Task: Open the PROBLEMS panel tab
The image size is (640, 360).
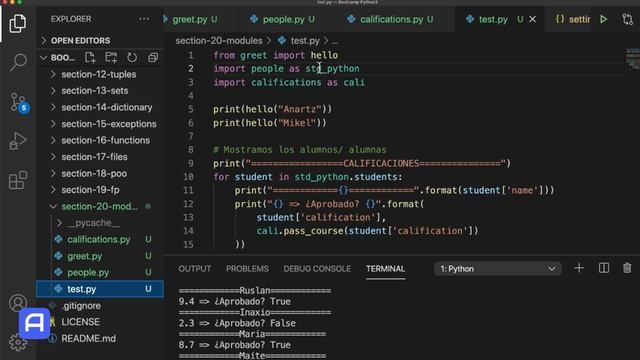Action: (x=247, y=269)
